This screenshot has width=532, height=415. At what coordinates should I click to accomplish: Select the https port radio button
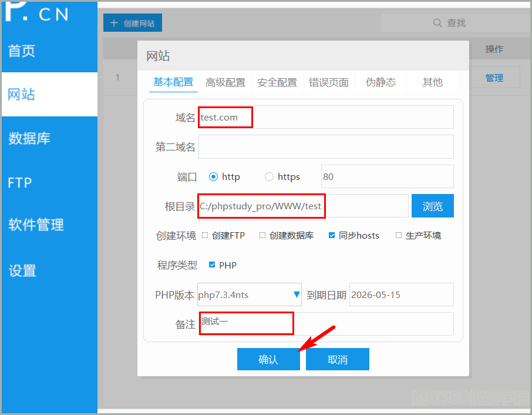click(x=270, y=176)
